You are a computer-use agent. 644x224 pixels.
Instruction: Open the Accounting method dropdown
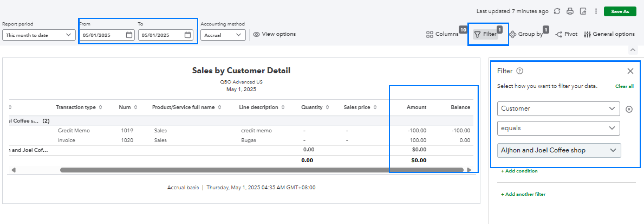[x=223, y=35]
